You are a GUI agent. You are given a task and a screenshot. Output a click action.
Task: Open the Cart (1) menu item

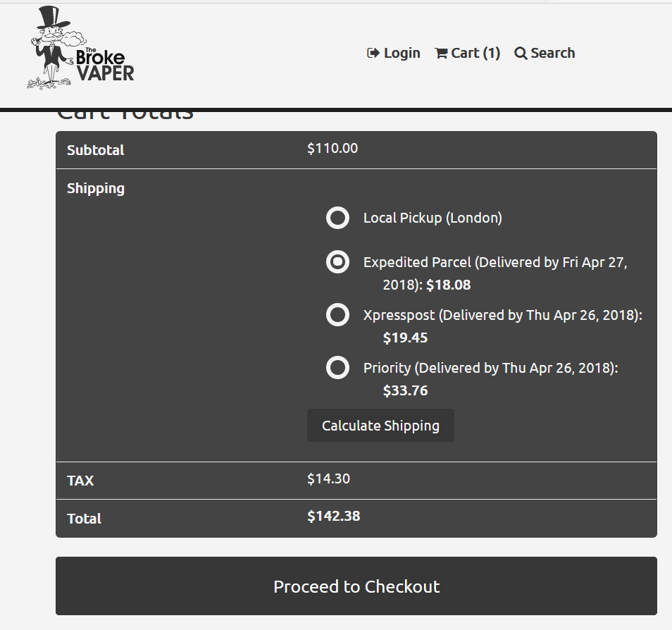pos(467,53)
